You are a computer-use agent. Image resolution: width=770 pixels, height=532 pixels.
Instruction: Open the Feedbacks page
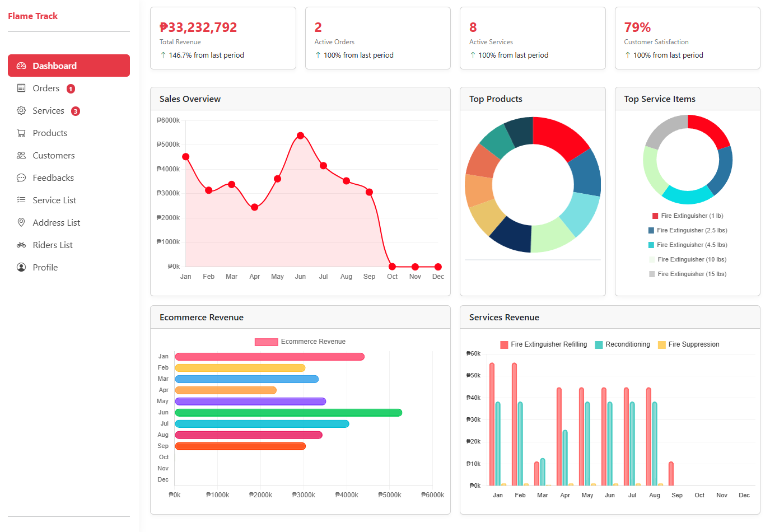coord(53,178)
